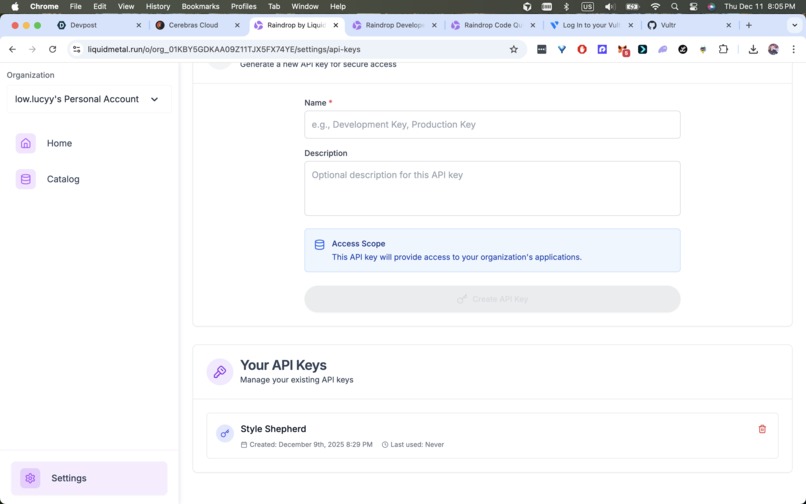Viewport: 806px width, 504px height.
Task: Open macOS Control Center
Action: [693, 7]
